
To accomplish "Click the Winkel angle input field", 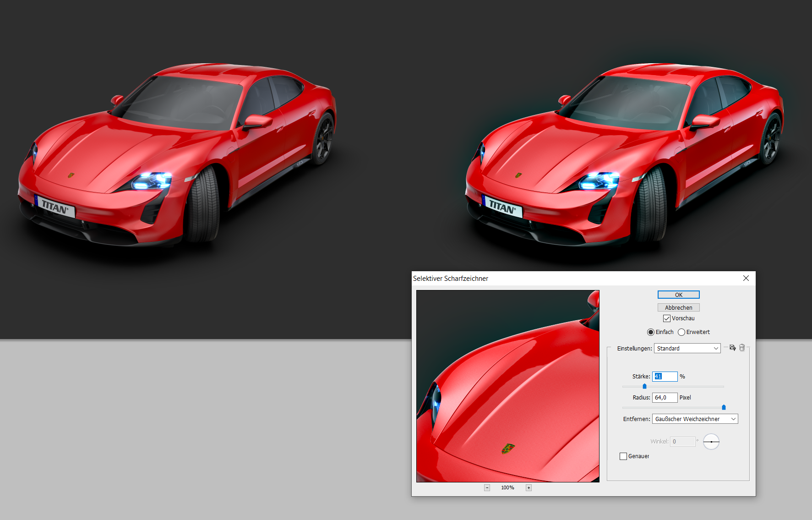I will [x=682, y=442].
